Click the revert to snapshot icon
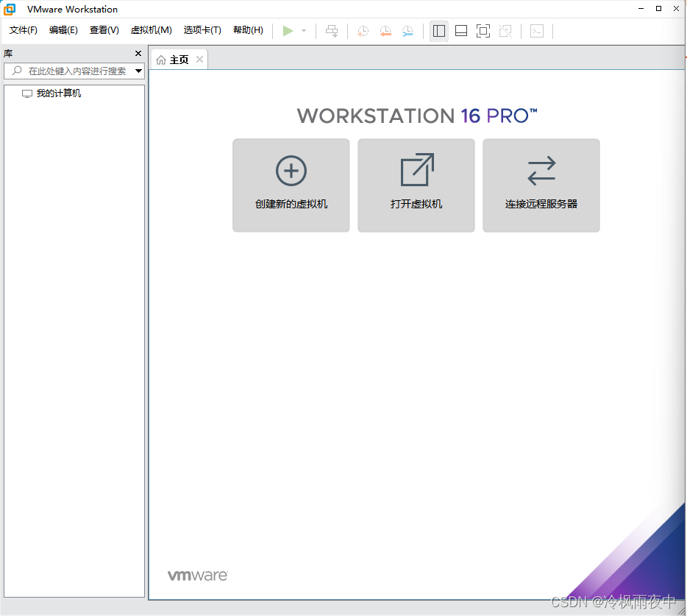Screen dimensions: 687x616 (385, 31)
